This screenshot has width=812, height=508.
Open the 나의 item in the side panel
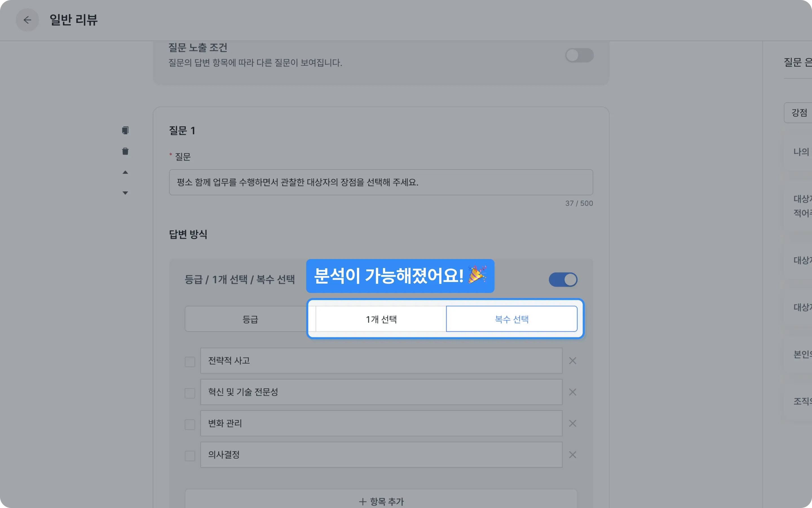click(x=798, y=152)
